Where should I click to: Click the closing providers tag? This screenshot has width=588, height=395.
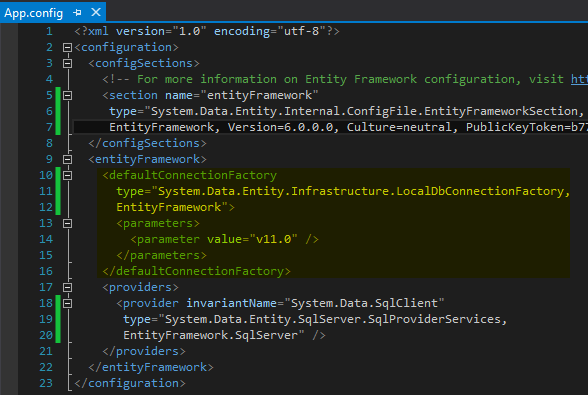[144, 351]
